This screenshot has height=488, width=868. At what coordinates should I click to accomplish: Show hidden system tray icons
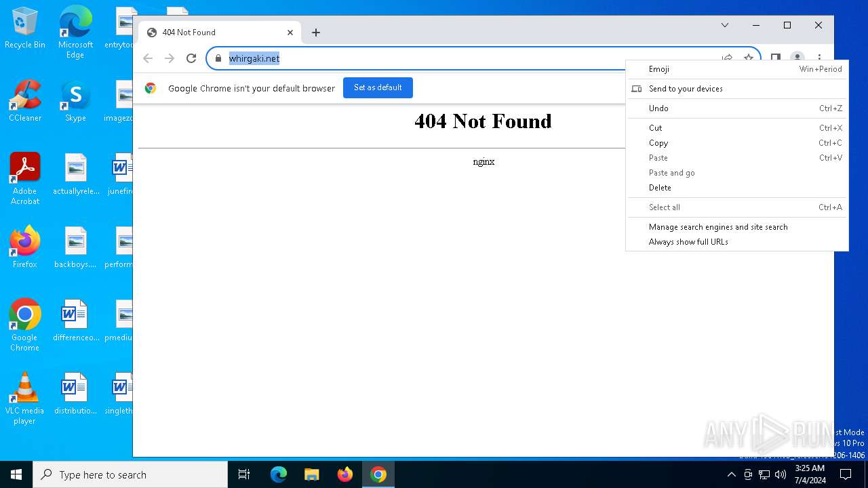pos(731,474)
